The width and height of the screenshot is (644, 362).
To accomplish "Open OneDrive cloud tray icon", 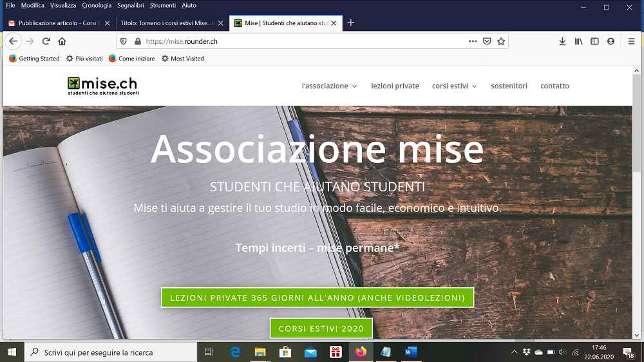I will [538, 352].
